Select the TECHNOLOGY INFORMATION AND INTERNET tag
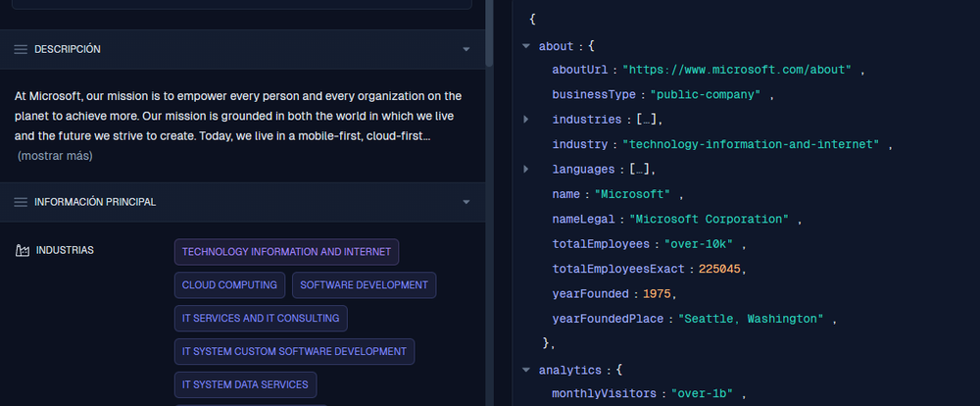 coord(286,252)
